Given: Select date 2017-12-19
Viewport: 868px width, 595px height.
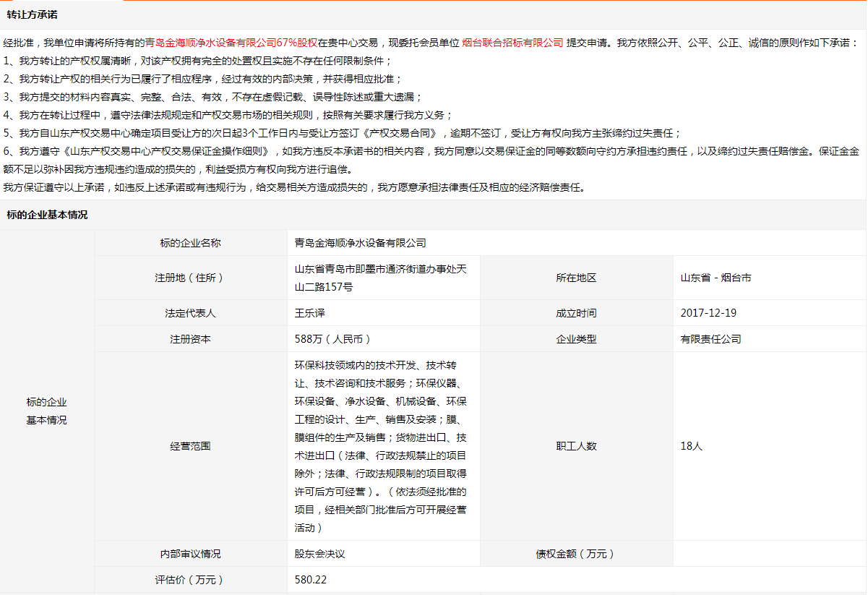Looking at the screenshot, I should coord(709,313).
